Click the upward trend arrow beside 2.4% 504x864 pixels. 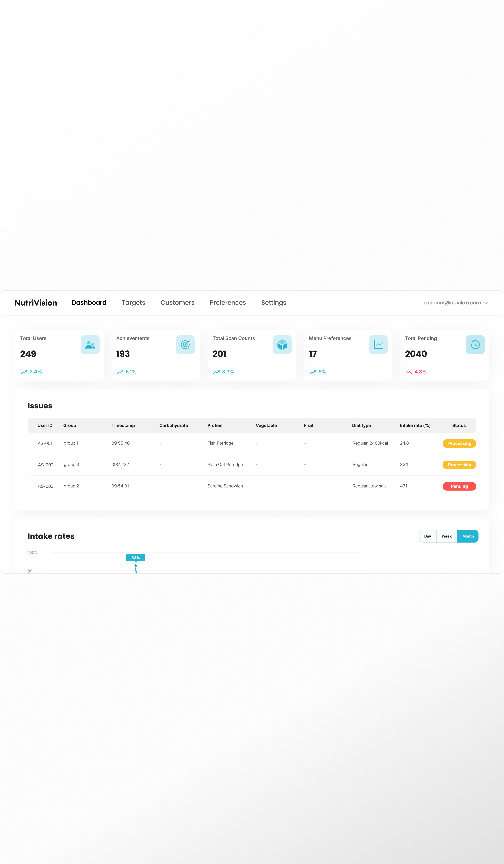(x=24, y=372)
